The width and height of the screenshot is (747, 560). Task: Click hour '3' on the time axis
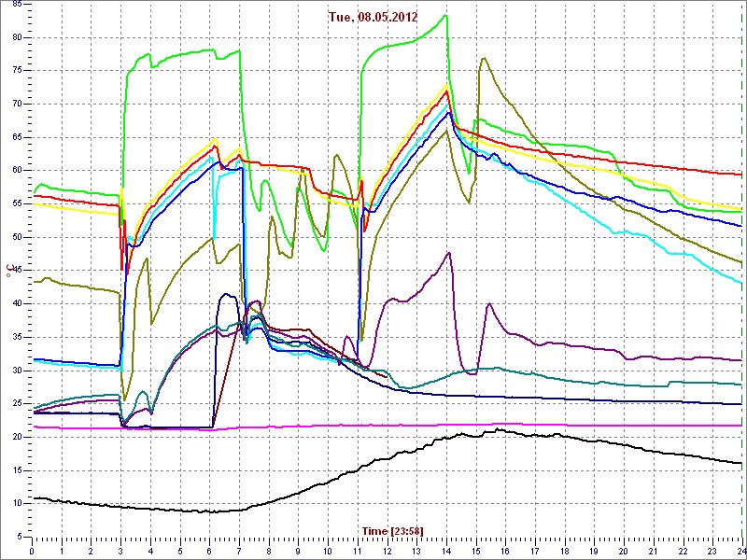click(x=120, y=551)
